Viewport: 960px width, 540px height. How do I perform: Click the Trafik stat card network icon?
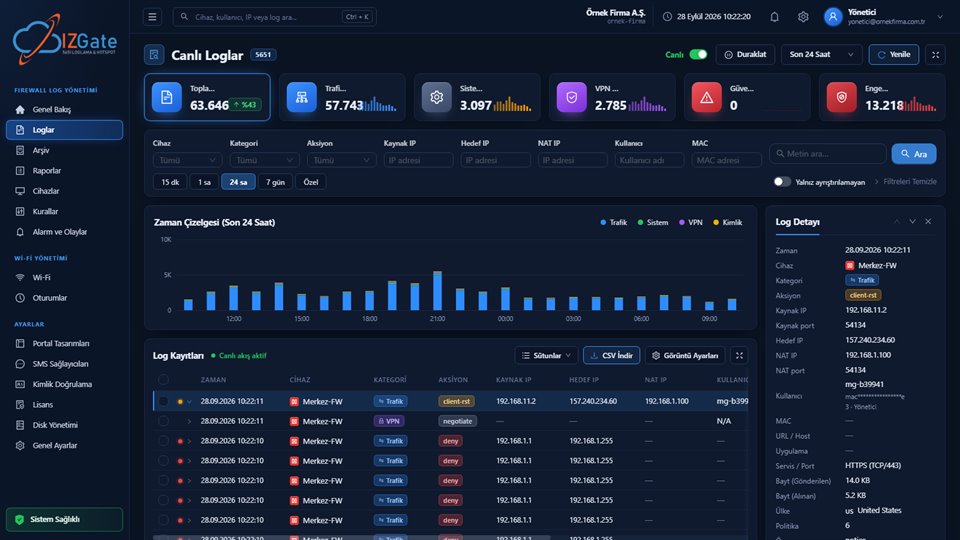click(x=302, y=97)
